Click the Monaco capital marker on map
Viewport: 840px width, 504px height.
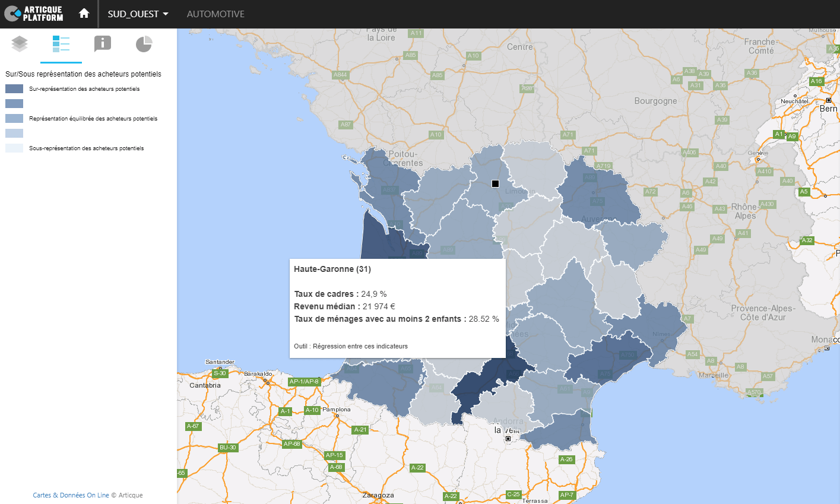[827, 348]
